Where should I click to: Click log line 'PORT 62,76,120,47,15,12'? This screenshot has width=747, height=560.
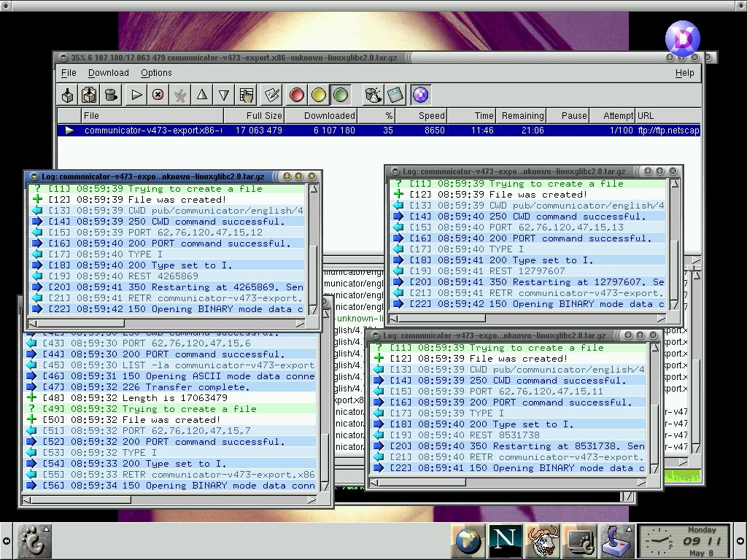pyautogui.click(x=167, y=233)
